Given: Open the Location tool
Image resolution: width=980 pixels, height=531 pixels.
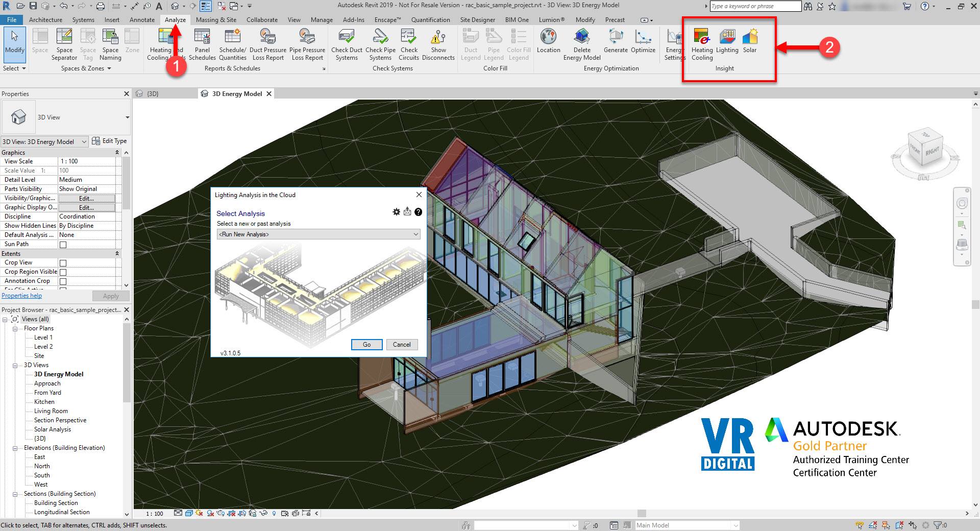Looking at the screenshot, I should click(x=548, y=41).
